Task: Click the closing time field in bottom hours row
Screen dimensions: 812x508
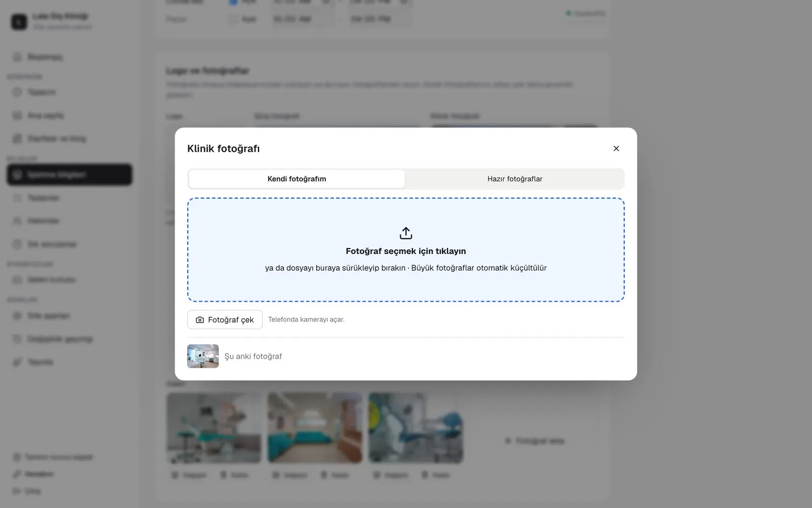Action: 380,19
